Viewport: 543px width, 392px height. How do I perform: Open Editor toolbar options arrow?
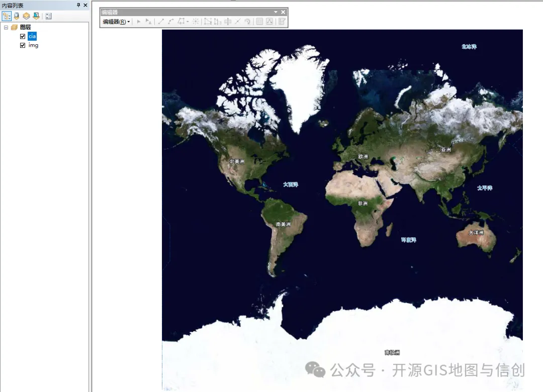[x=276, y=12]
